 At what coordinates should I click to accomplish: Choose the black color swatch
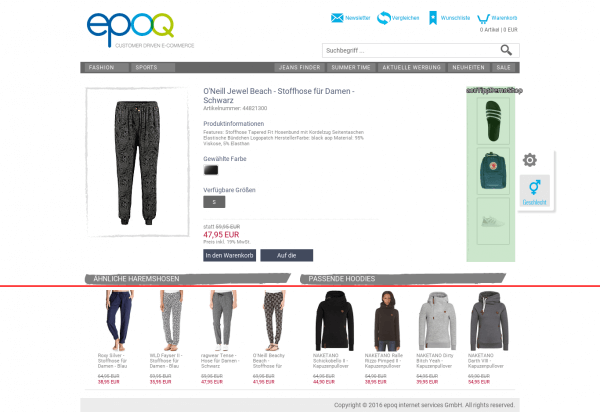coord(211,170)
